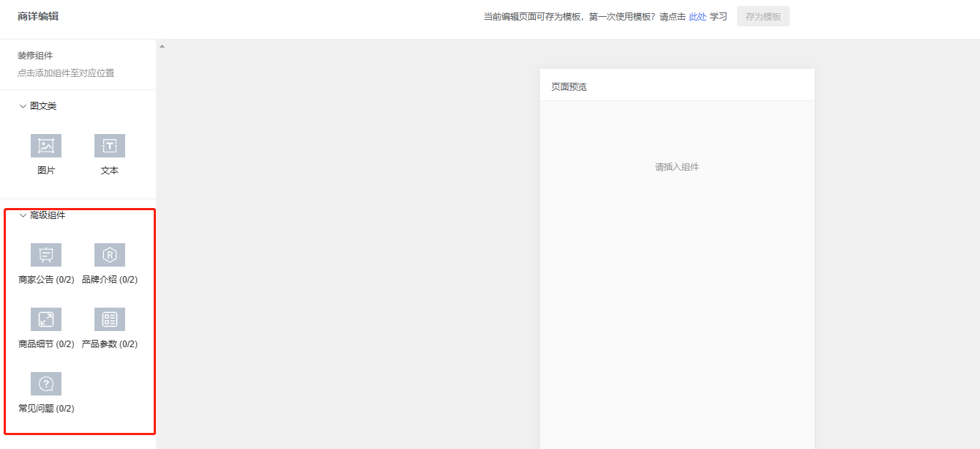Click the scroll-up arrow above the canvas

coord(162,47)
